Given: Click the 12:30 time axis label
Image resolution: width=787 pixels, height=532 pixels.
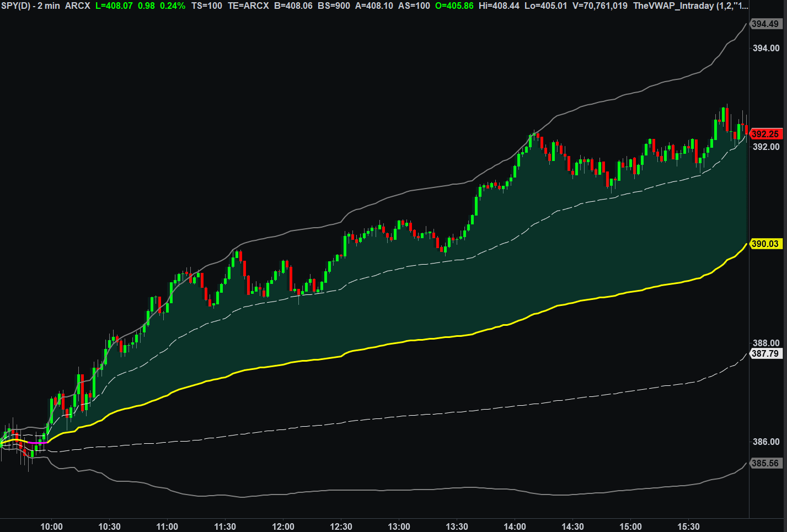Looking at the screenshot, I should coord(341,526).
